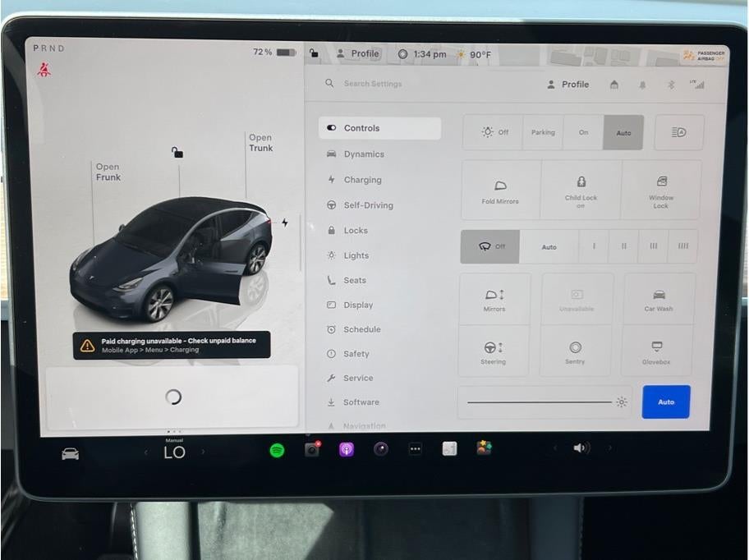Tap the volume speaker icon

(581, 448)
